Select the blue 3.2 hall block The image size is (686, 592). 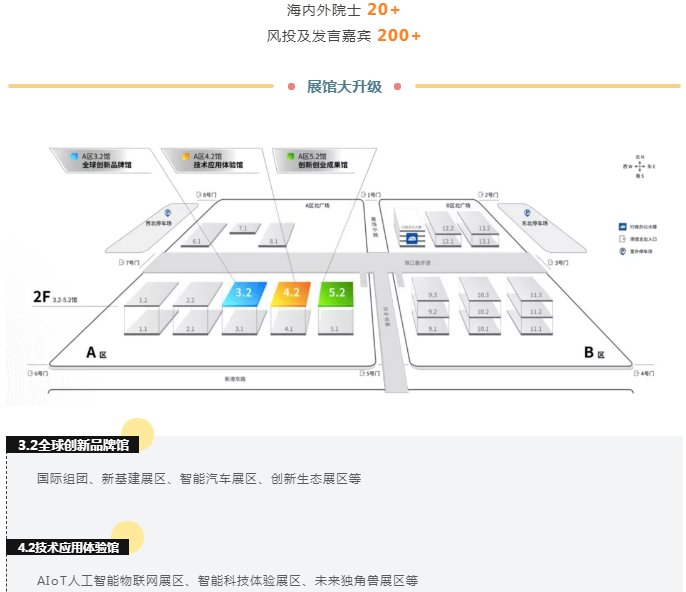click(243, 293)
